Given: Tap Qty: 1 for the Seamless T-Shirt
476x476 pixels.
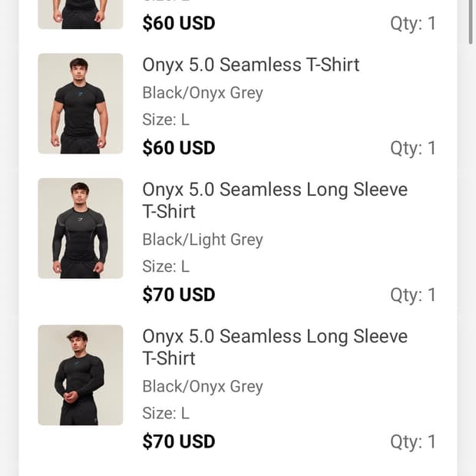Looking at the screenshot, I should pos(412,148).
